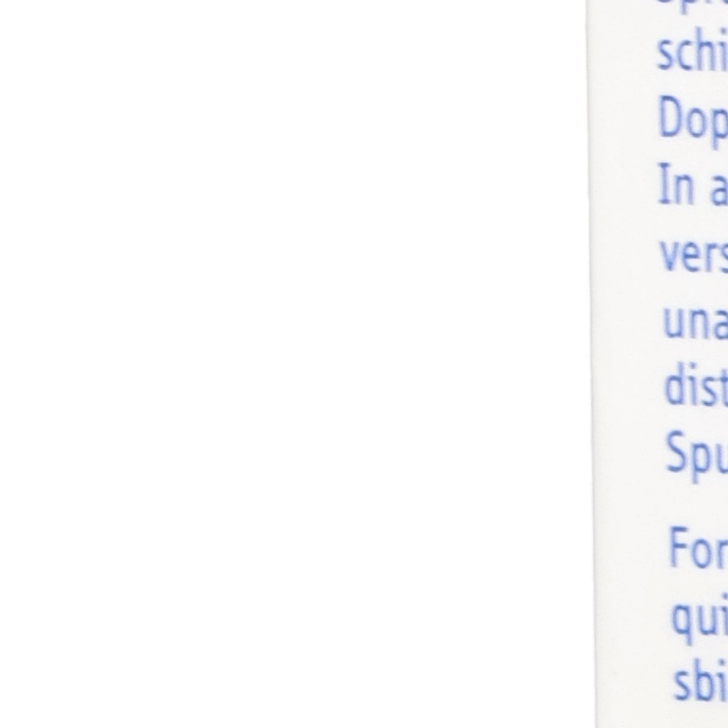Click the text fragment "qui"
This screenshot has width=728, height=728.
pyautogui.click(x=700, y=620)
